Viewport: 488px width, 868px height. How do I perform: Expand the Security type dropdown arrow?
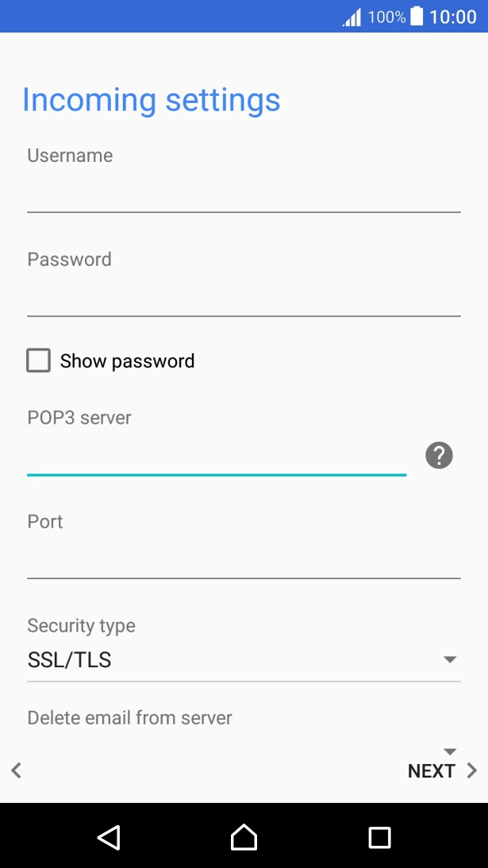(x=450, y=659)
